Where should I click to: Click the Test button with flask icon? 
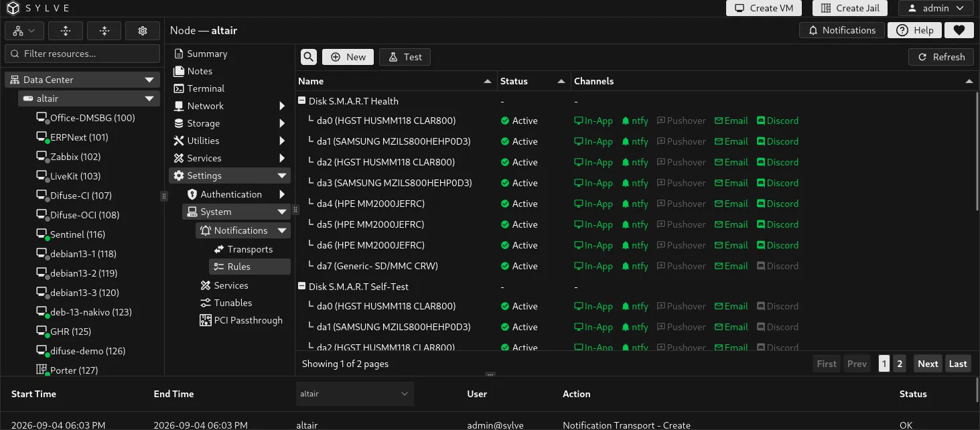(405, 57)
